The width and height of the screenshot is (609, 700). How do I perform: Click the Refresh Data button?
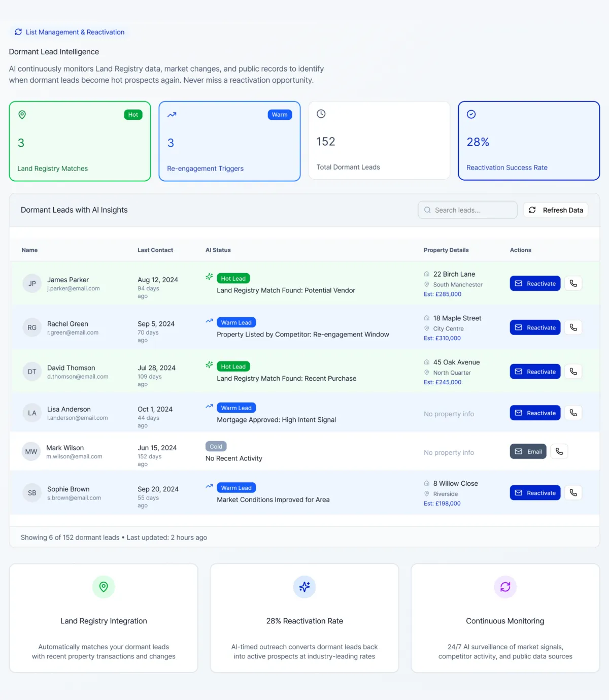click(556, 210)
